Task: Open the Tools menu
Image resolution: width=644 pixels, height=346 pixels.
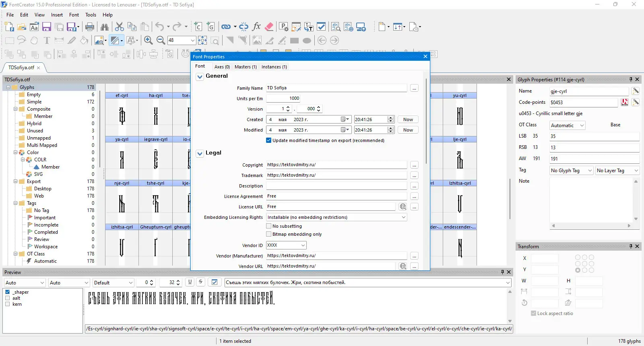Action: pos(91,15)
